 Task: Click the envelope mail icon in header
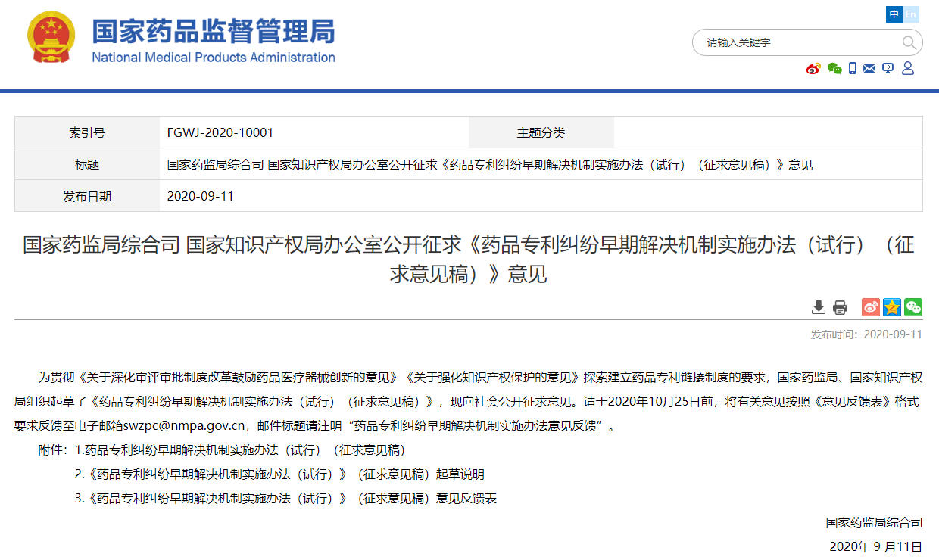869,69
